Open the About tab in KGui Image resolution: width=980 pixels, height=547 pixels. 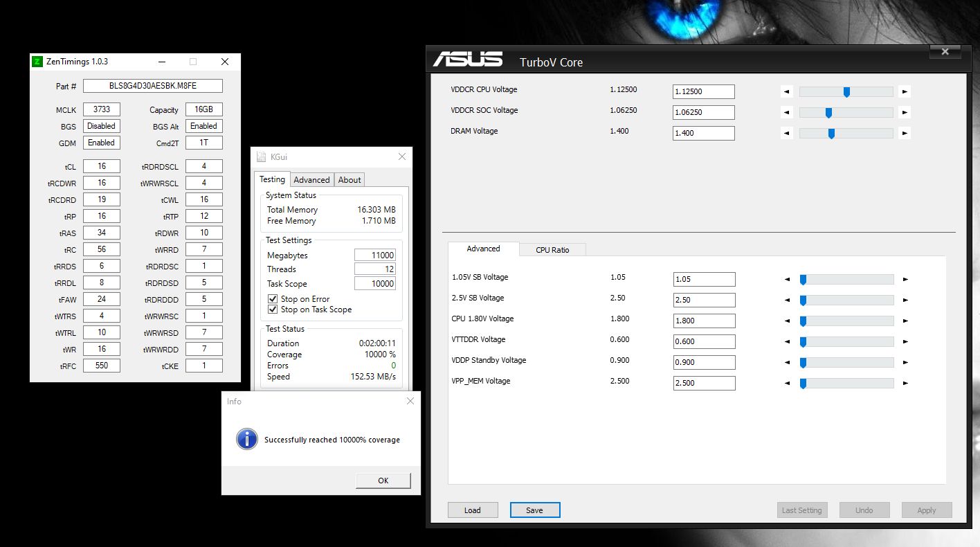(350, 180)
